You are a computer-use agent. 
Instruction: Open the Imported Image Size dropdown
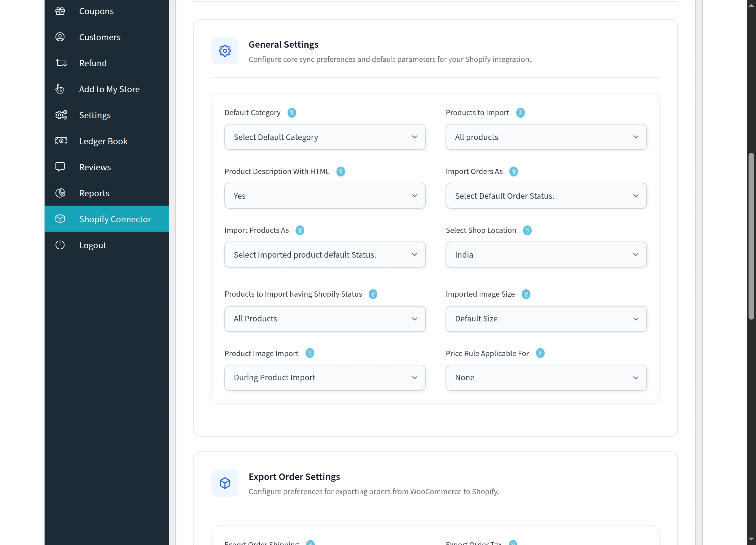pyautogui.click(x=546, y=319)
